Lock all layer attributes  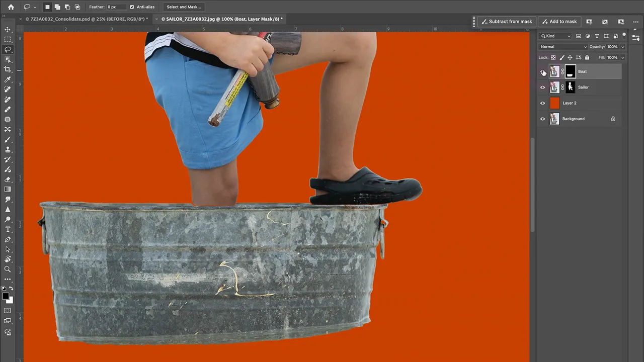[587, 57]
